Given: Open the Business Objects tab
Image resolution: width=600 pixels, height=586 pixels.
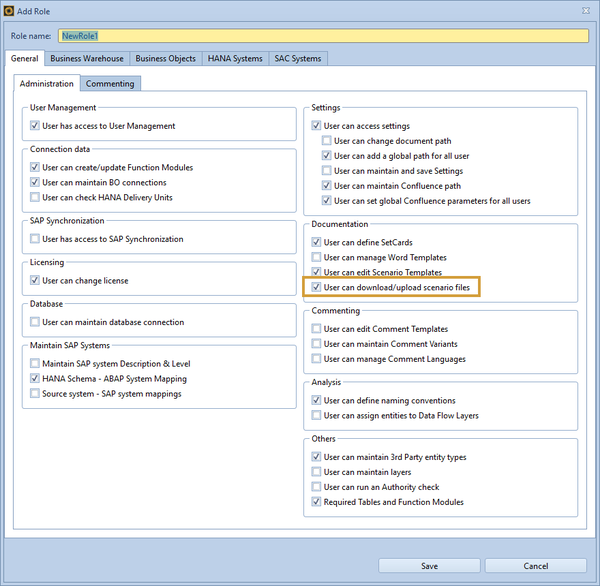Looking at the screenshot, I should (166, 59).
